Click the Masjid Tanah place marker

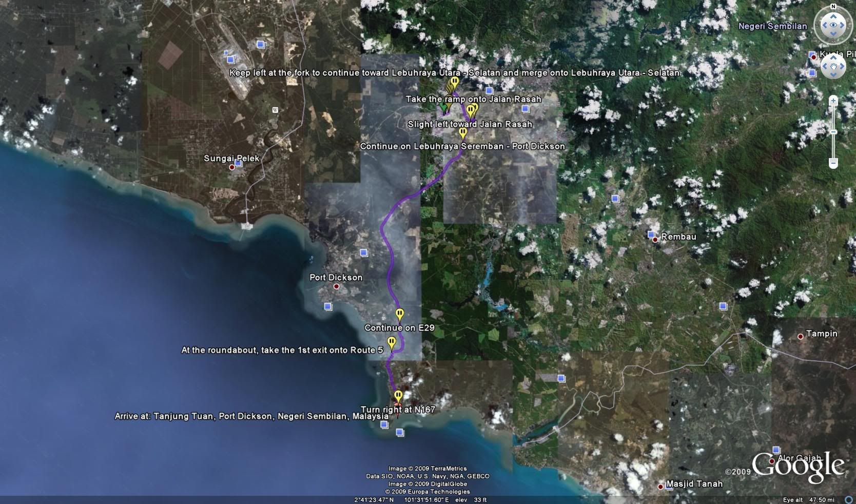pyautogui.click(x=660, y=487)
